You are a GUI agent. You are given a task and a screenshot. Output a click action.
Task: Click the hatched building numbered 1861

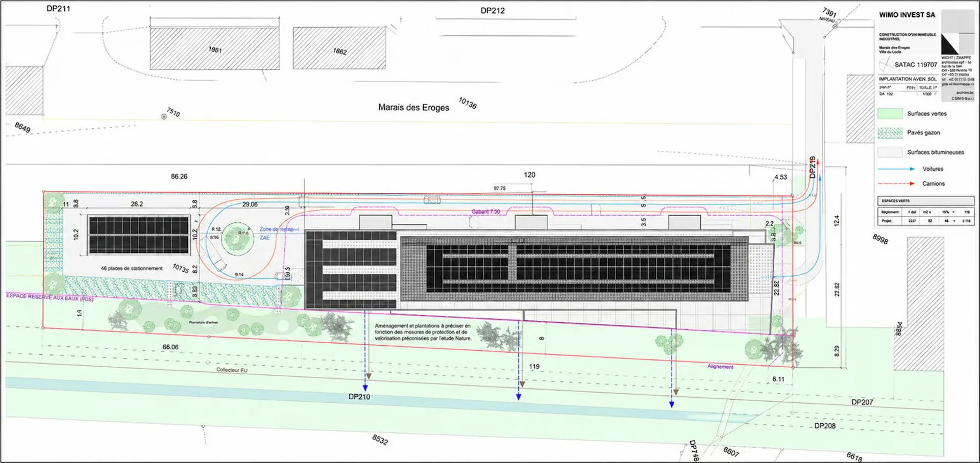coord(214,48)
